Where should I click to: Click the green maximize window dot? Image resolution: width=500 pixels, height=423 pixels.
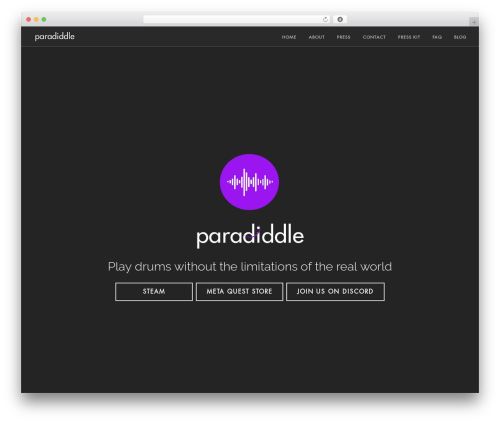[44, 19]
